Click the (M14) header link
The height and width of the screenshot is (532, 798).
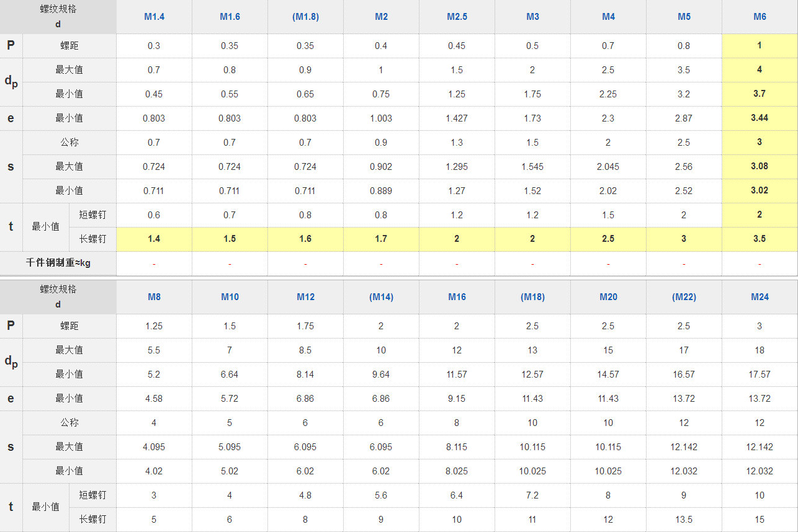(381, 297)
